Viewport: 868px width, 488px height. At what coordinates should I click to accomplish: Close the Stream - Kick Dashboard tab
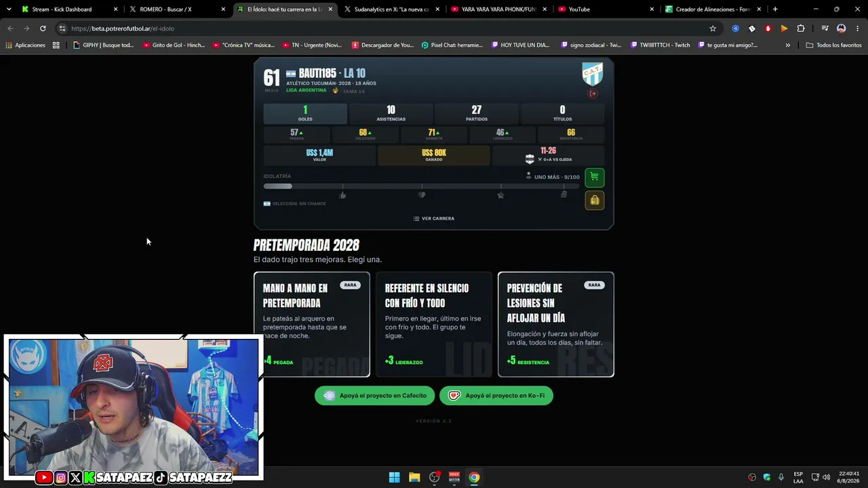pyautogui.click(x=116, y=9)
